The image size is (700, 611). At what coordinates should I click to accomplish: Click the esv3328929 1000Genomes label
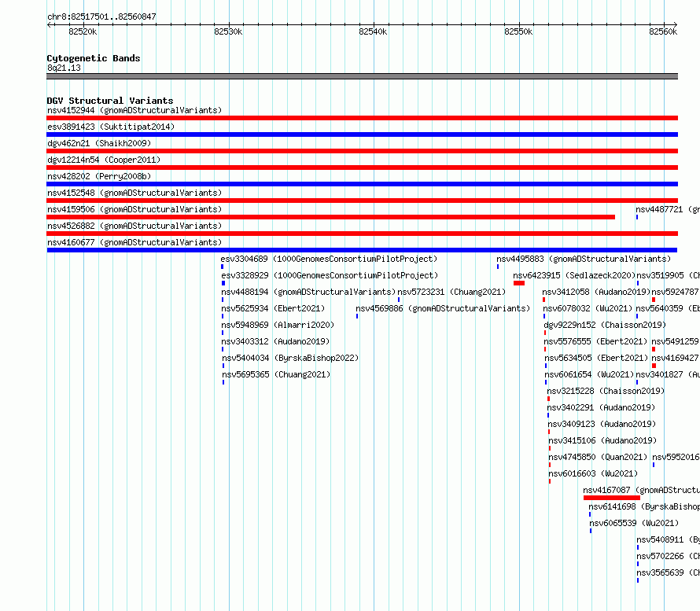pos(330,275)
